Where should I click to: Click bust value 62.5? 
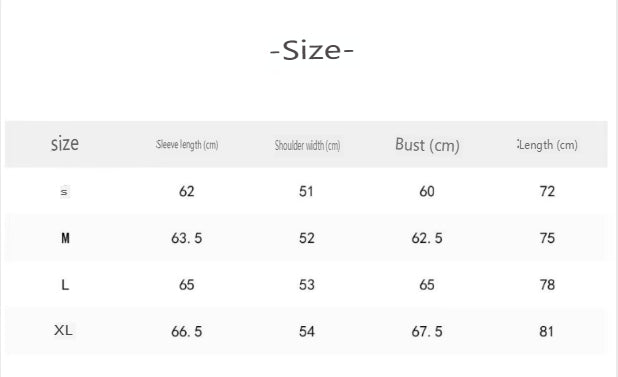[x=427, y=238]
